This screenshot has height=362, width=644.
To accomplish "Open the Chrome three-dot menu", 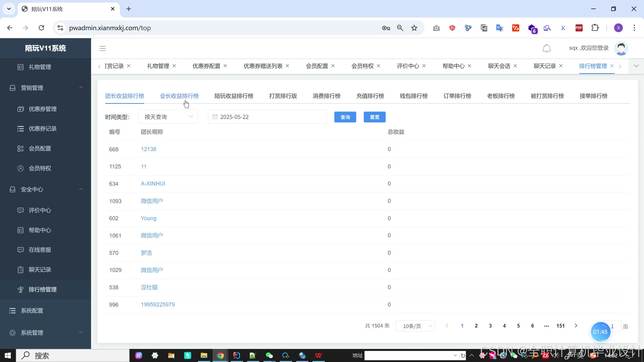I will tap(634, 28).
